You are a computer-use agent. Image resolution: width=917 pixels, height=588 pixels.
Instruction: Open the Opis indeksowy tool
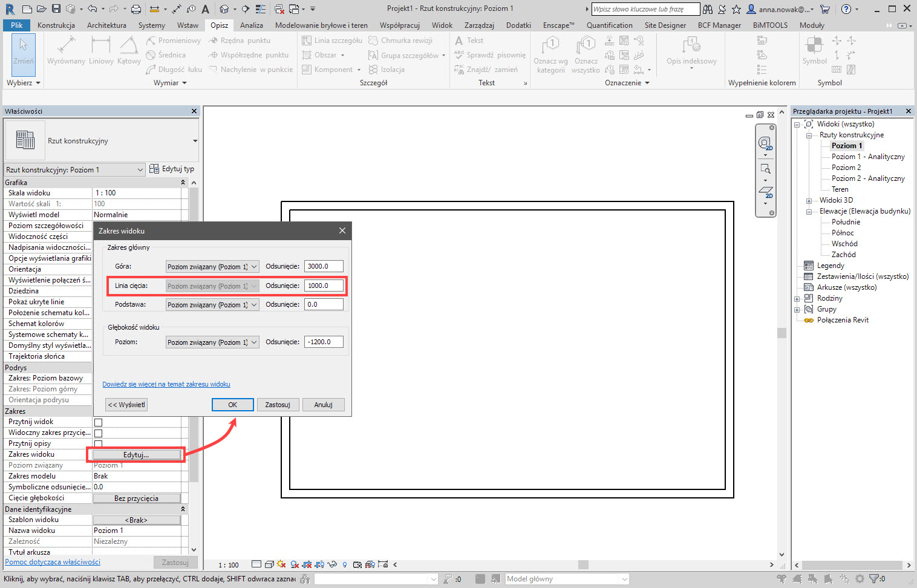pyautogui.click(x=691, y=51)
